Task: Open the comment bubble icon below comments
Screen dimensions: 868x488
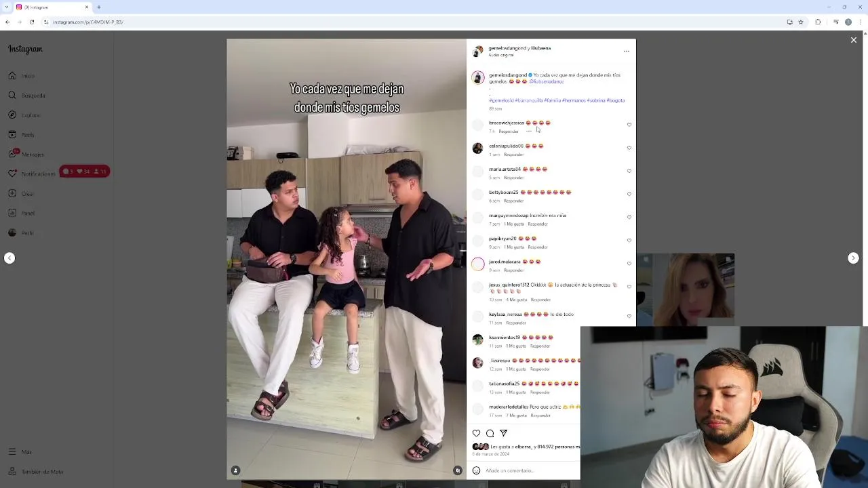Action: tap(490, 433)
